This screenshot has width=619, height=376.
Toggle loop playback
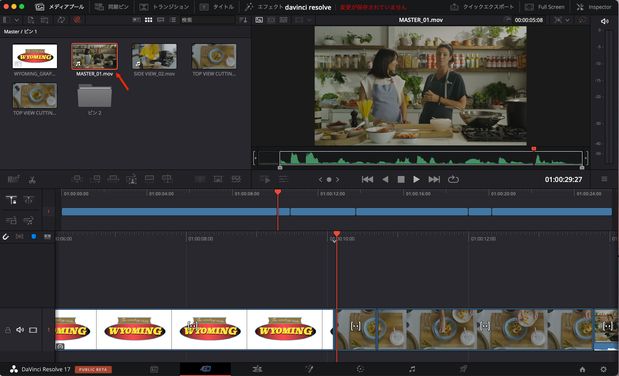tap(453, 180)
